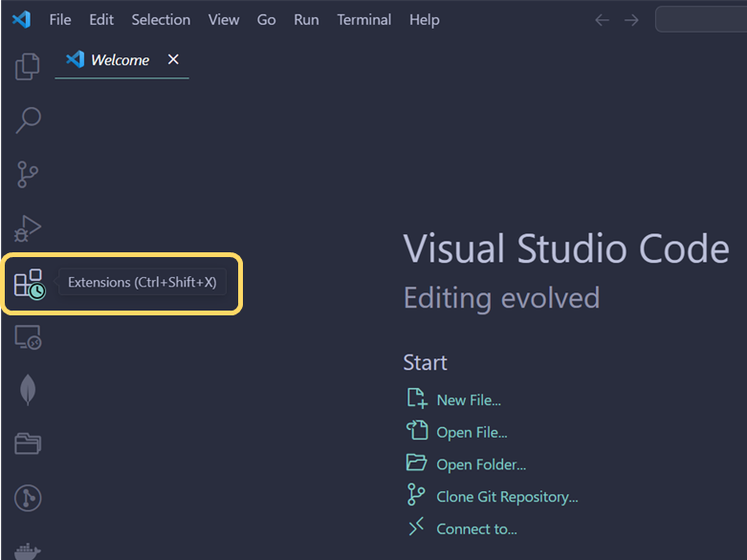Open the File menu
This screenshot has width=747, height=560.
[60, 19]
